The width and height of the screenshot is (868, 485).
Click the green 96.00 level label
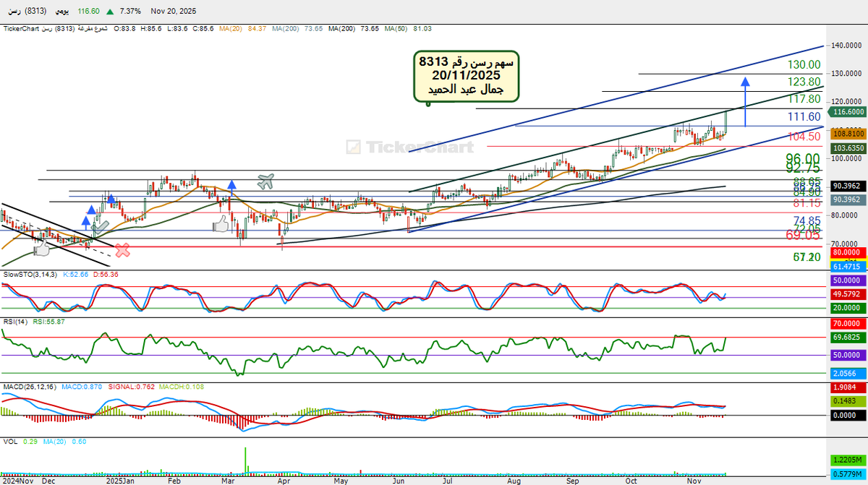[x=802, y=158]
